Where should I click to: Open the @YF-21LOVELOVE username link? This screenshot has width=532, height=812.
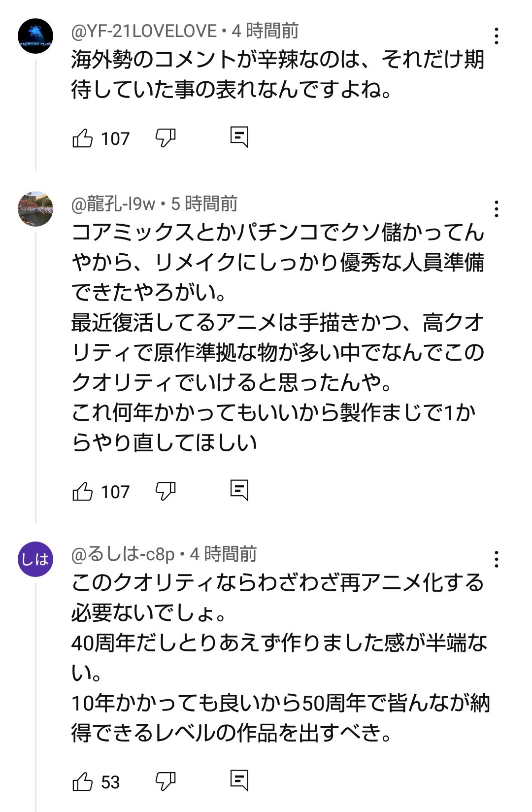[x=144, y=31]
